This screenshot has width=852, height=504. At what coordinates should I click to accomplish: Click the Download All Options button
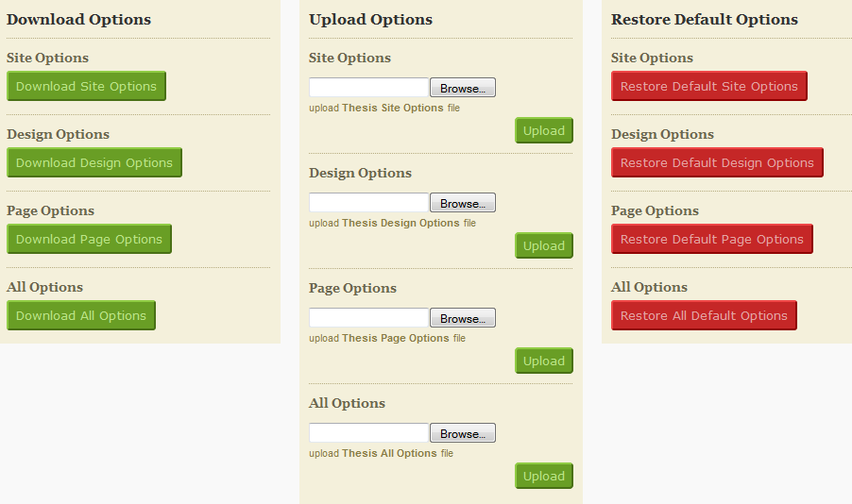[81, 315]
